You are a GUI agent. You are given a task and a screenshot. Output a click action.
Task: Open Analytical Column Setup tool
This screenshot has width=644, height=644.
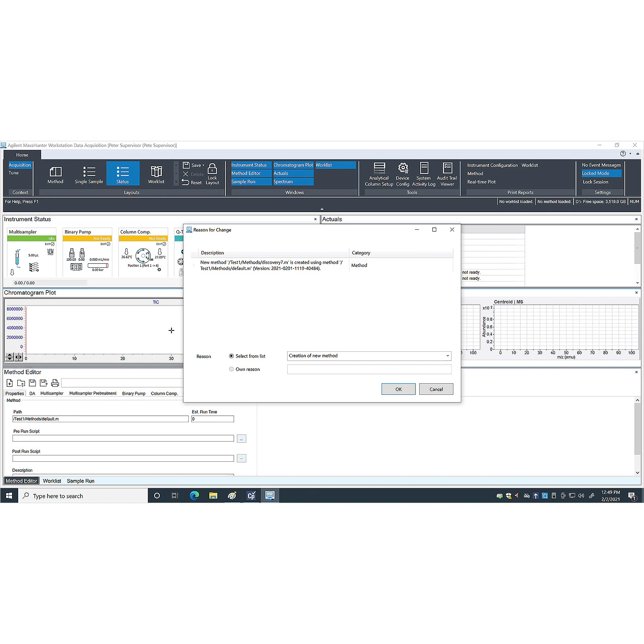coord(379,168)
